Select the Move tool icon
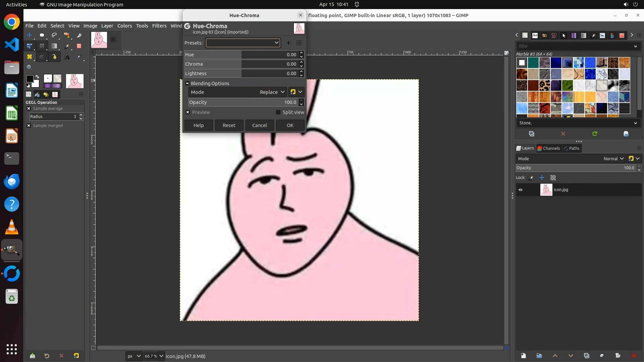The image size is (644, 362). coord(30,35)
